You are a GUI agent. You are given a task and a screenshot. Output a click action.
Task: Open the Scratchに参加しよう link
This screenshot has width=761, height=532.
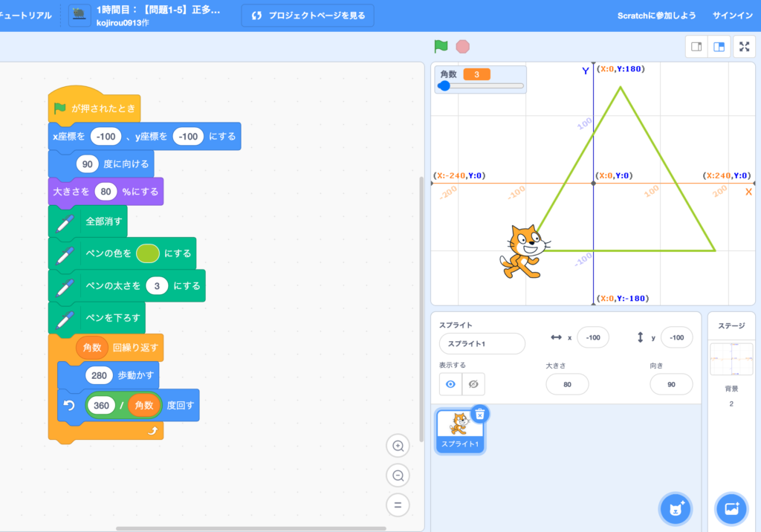click(x=655, y=14)
